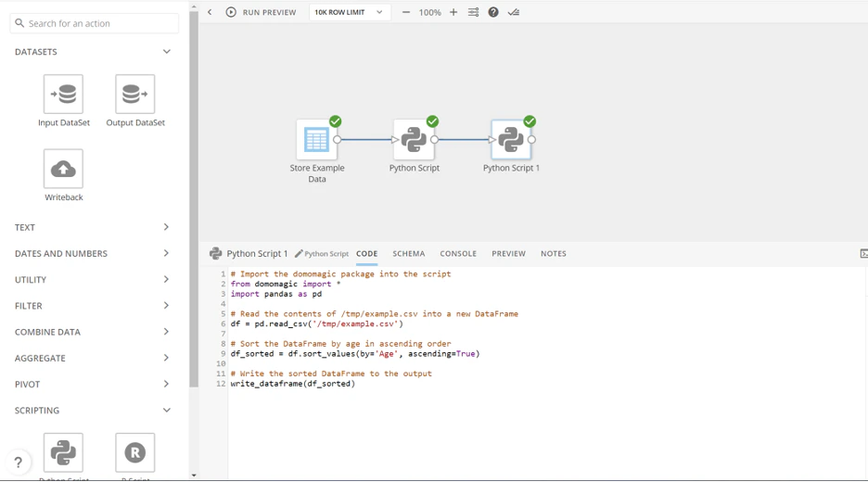Click the 'from domomagic import *' line
Image resolution: width=868 pixels, height=482 pixels.
tap(285, 284)
